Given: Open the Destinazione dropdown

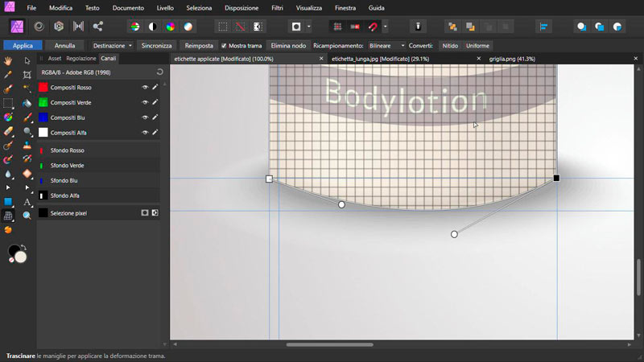Looking at the screenshot, I should coord(112,46).
